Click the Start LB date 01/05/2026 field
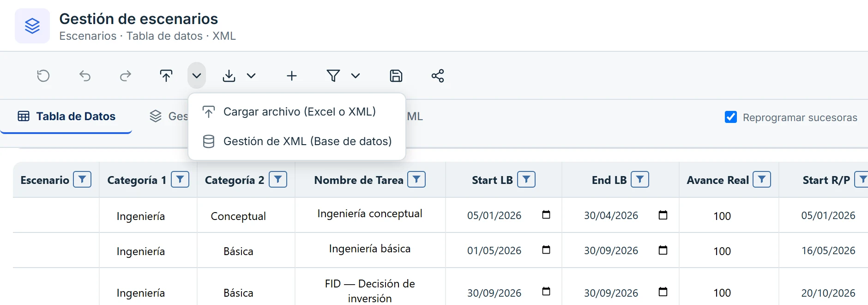 click(x=494, y=250)
